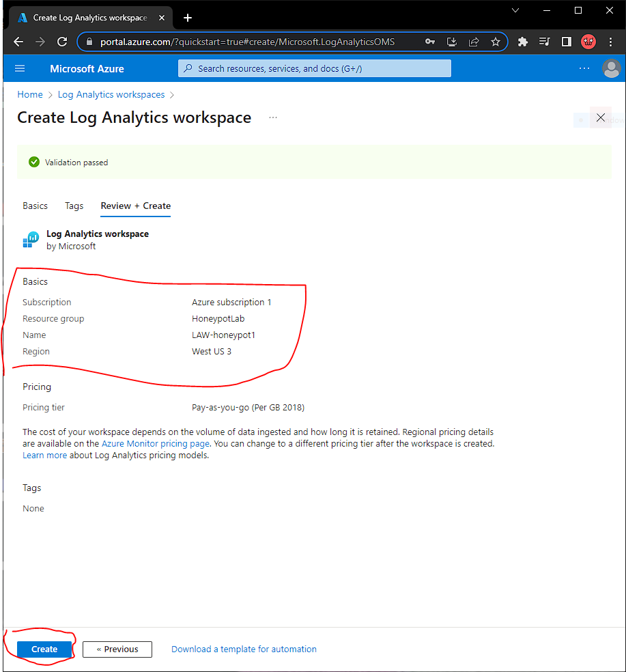The image size is (626, 672).
Task: Click Pay-as-you-go pricing tier value
Action: tap(248, 407)
